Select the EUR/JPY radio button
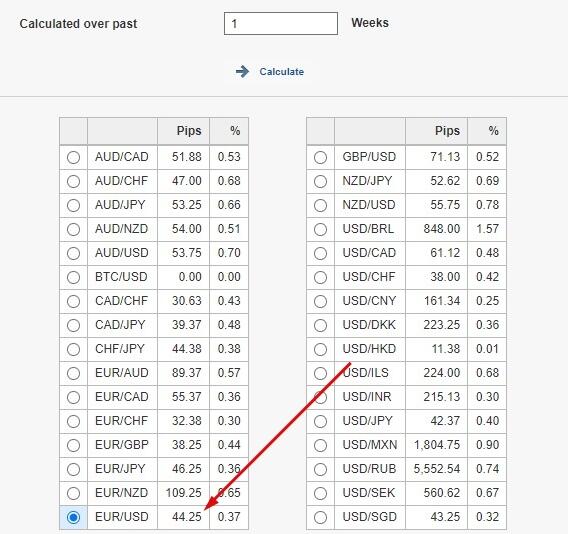Image resolution: width=568 pixels, height=534 pixels. coord(74,470)
